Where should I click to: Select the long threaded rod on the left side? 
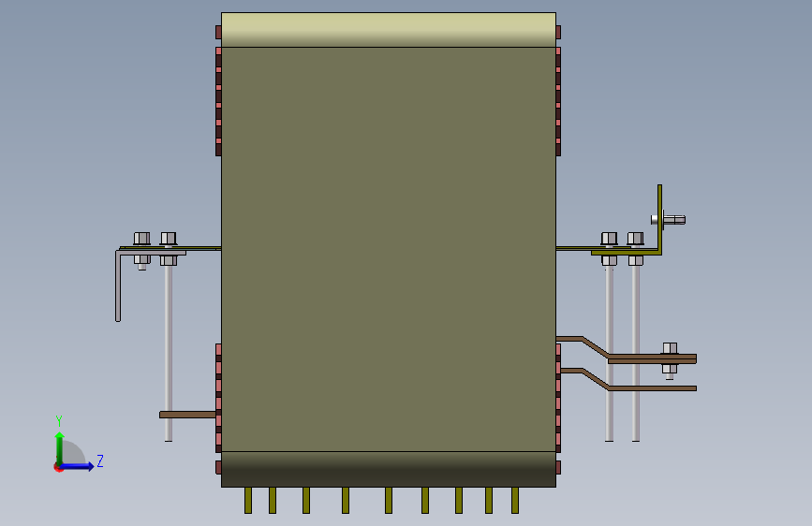pos(169,353)
